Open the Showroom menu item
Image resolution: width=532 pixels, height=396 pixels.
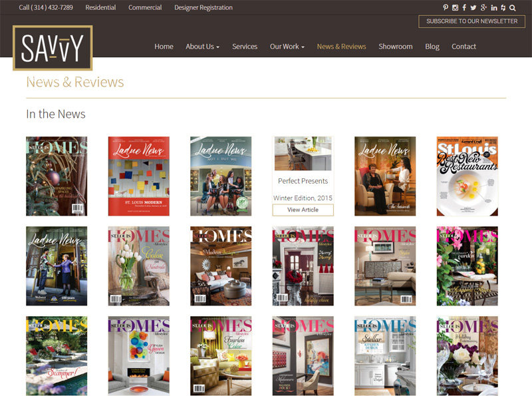(x=395, y=47)
